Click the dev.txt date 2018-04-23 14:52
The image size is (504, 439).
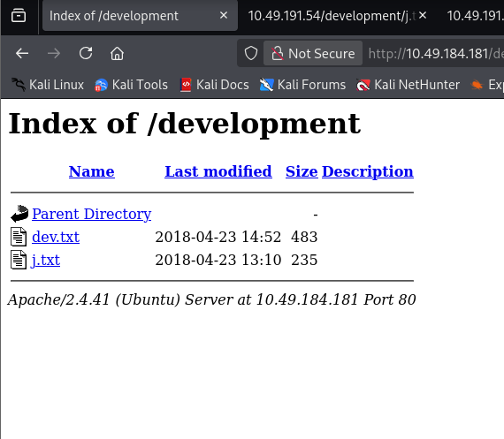point(218,237)
